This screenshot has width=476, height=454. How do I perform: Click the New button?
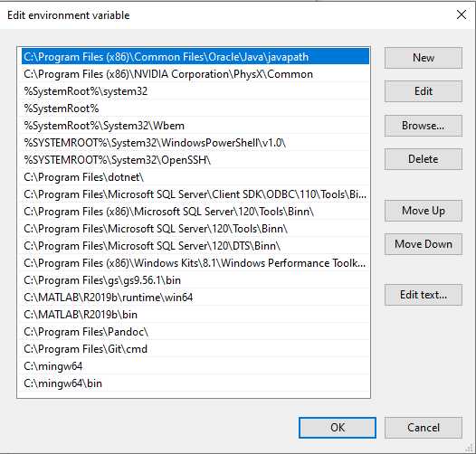click(x=424, y=58)
